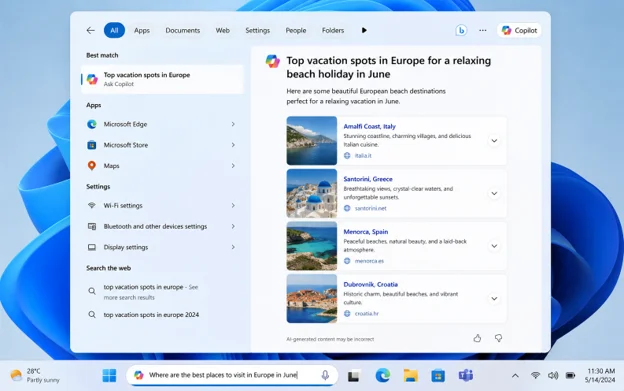This screenshot has height=391, width=624.
Task: Expand the Amalfi Coast card
Action: point(494,141)
